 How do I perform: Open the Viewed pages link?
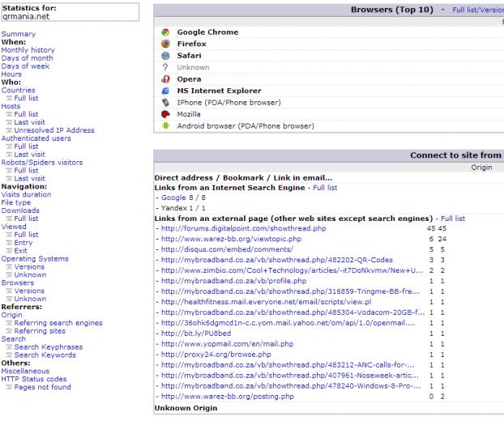[x=14, y=227]
